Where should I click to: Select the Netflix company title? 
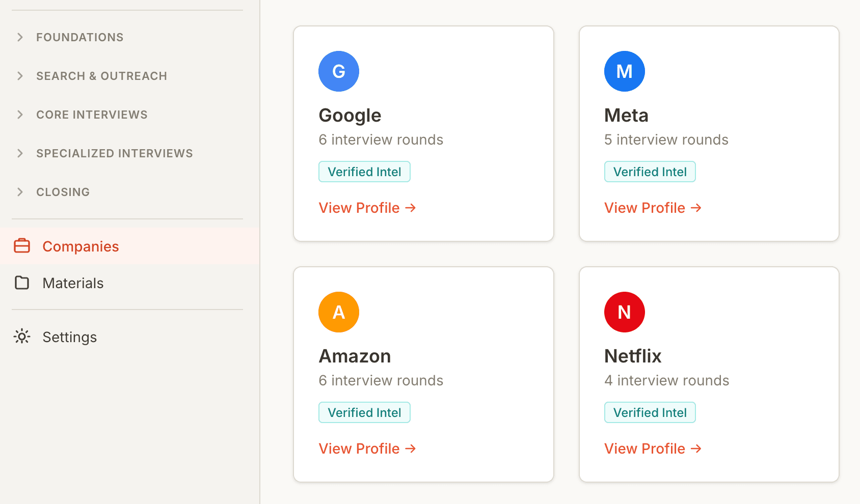[x=633, y=356]
